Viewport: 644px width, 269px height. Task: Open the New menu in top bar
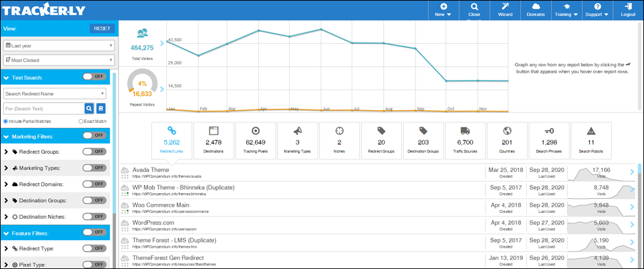443,10
